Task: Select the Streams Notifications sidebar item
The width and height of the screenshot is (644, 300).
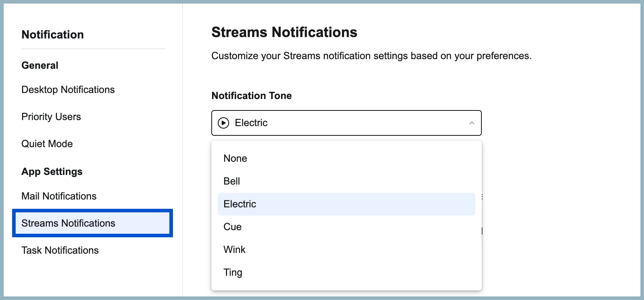Action: [x=69, y=223]
